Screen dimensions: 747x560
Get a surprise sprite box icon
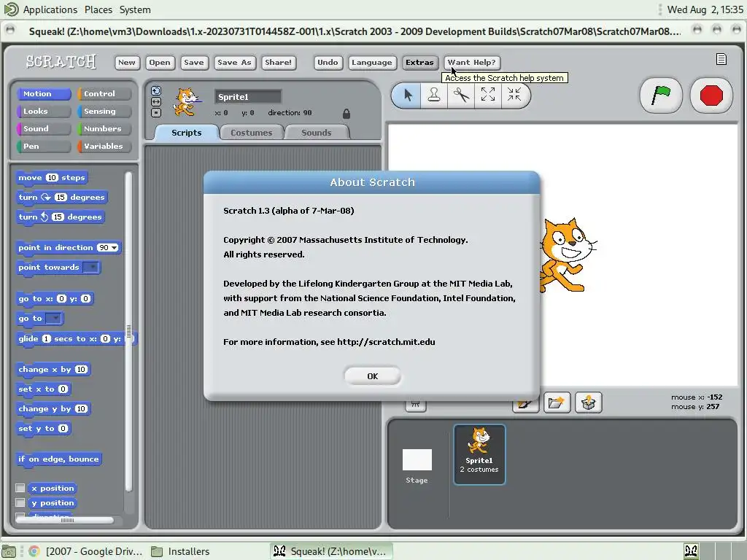coord(589,402)
